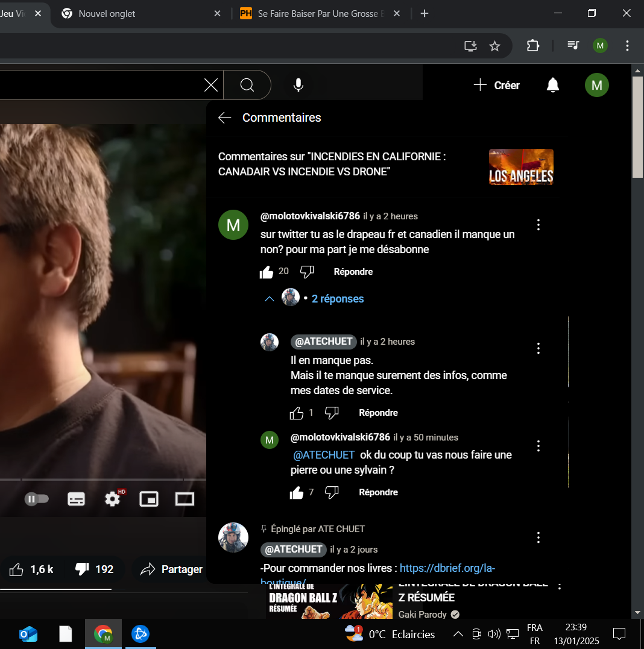Click Répondre under the 20-like comment

(353, 272)
